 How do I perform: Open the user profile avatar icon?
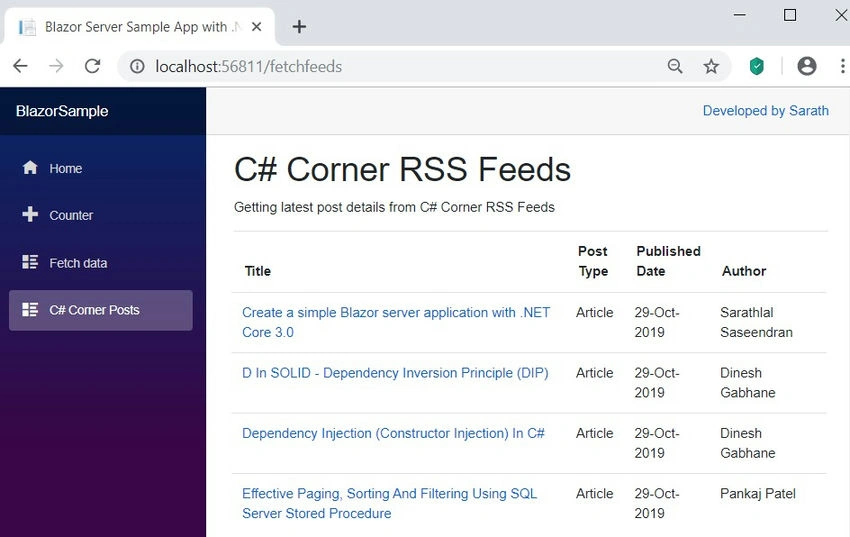[807, 66]
